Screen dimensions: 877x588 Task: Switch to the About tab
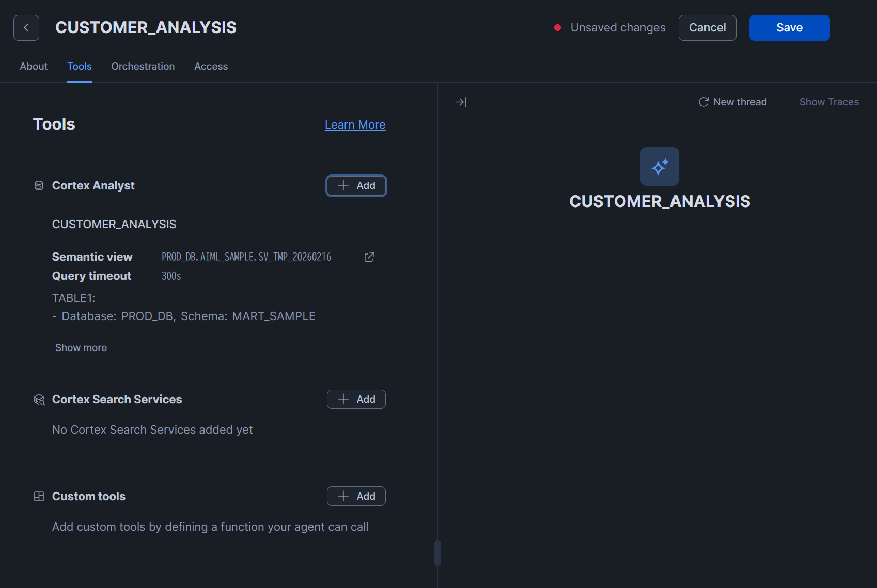pos(34,67)
